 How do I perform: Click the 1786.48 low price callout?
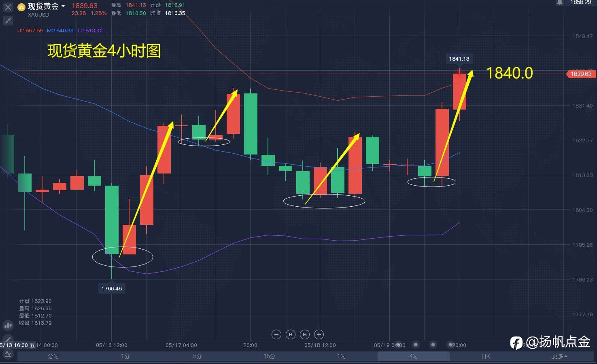(x=111, y=288)
